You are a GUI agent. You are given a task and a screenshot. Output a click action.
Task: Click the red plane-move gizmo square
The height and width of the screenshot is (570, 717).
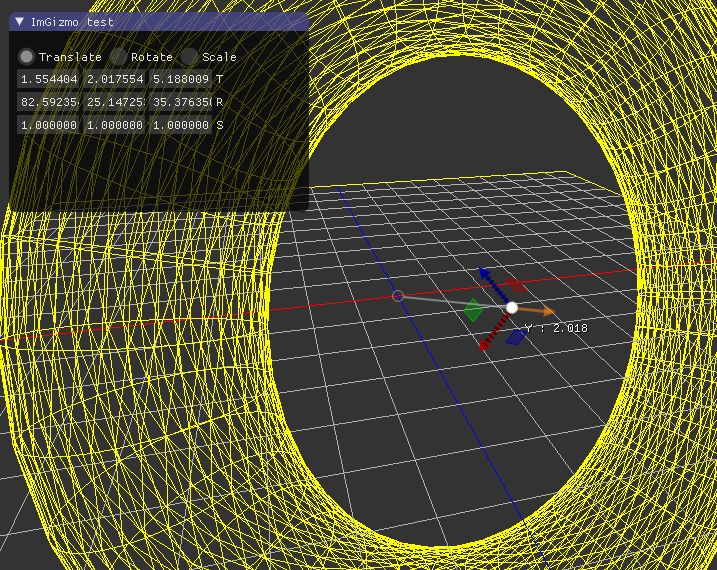pos(517,285)
